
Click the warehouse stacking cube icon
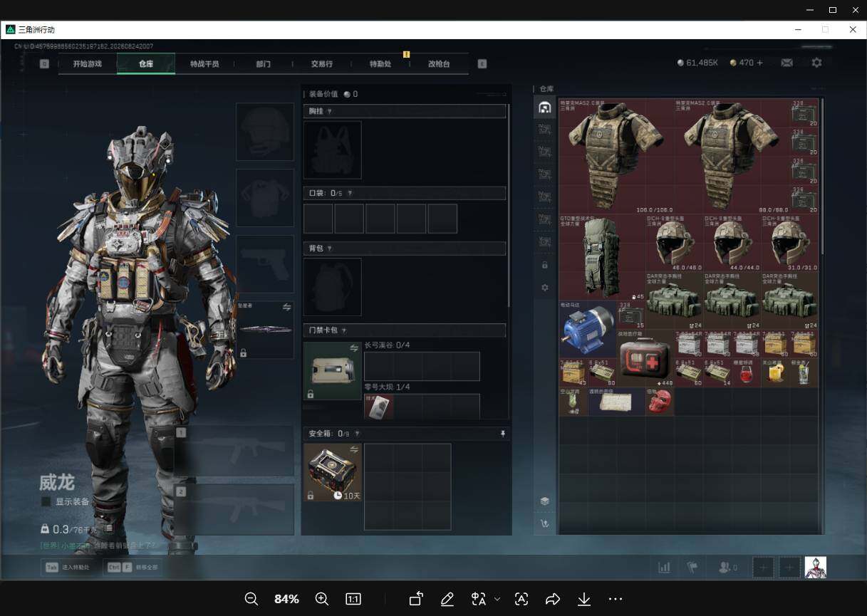coord(545,501)
